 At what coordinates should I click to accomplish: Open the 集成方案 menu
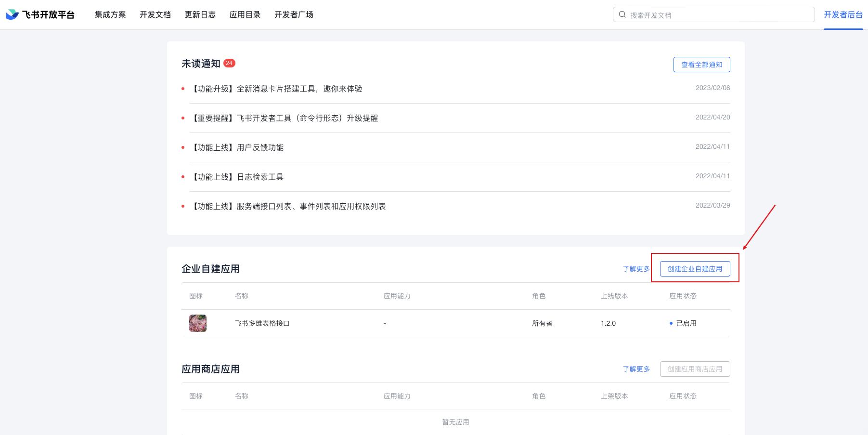pyautogui.click(x=110, y=14)
